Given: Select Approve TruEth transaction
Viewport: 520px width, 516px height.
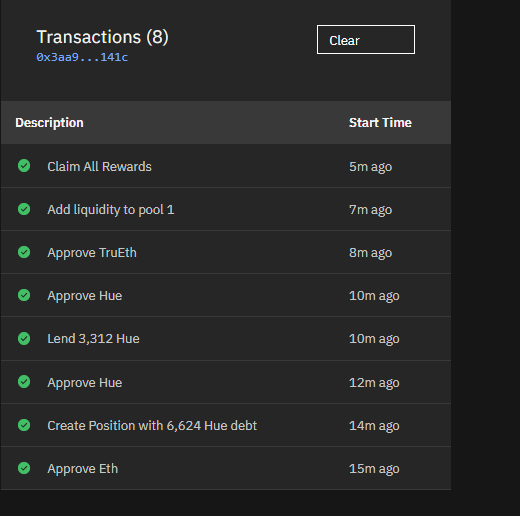Looking at the screenshot, I should click(226, 252).
